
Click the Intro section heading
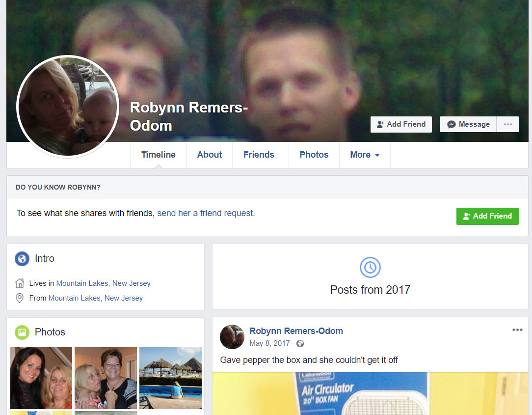[x=45, y=258]
